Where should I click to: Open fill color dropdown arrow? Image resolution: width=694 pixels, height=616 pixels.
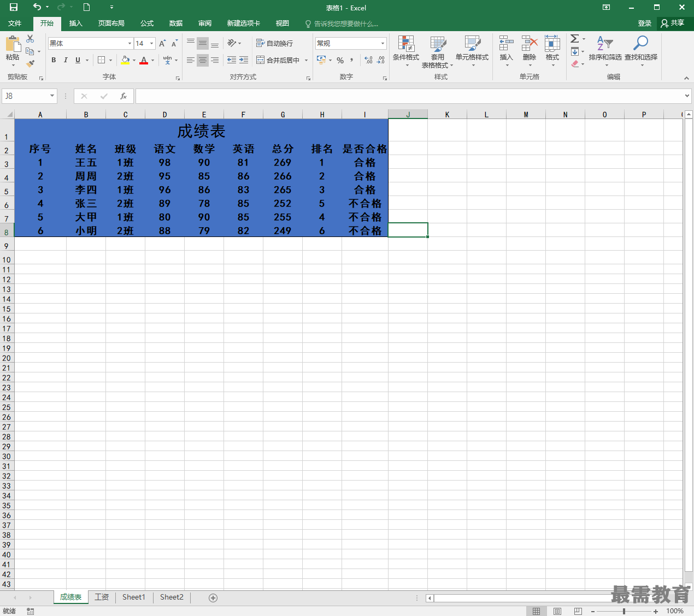[x=134, y=60]
